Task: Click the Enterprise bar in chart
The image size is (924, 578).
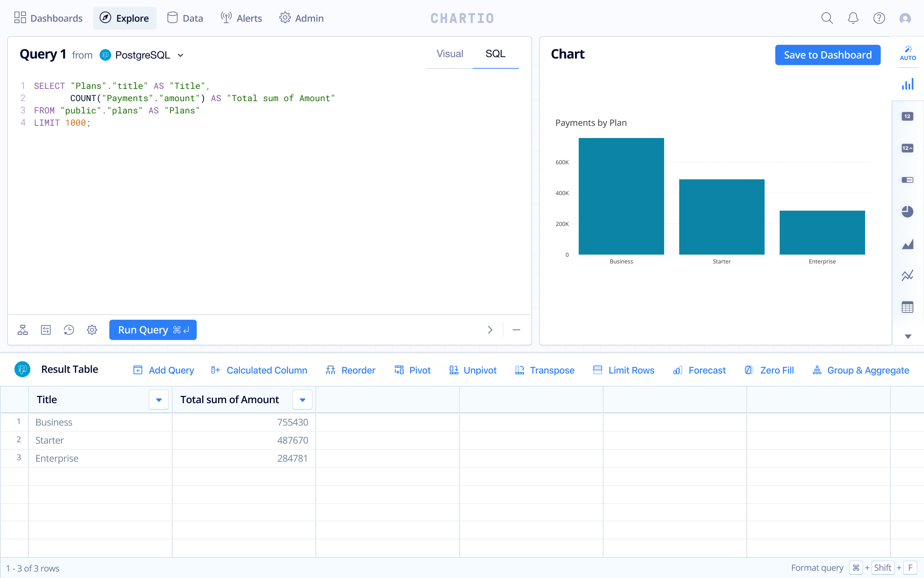Action: tap(822, 232)
